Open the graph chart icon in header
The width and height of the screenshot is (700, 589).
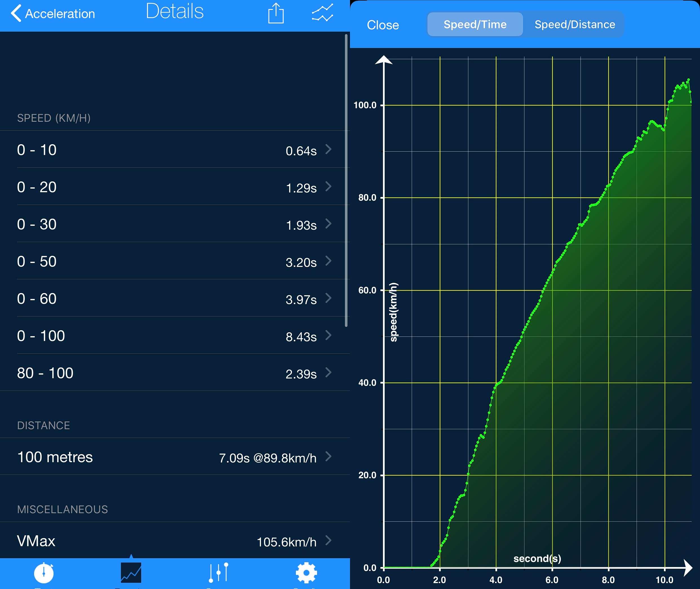[x=322, y=13]
